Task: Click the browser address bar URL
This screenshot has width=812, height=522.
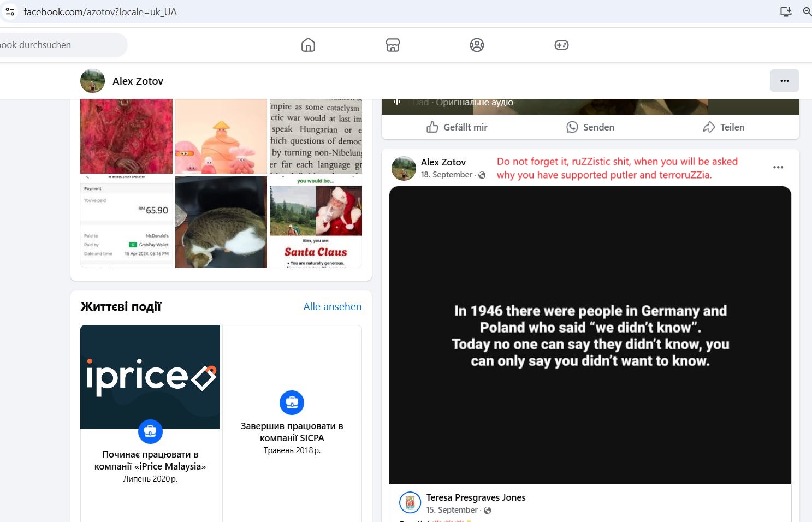Action: (x=100, y=11)
